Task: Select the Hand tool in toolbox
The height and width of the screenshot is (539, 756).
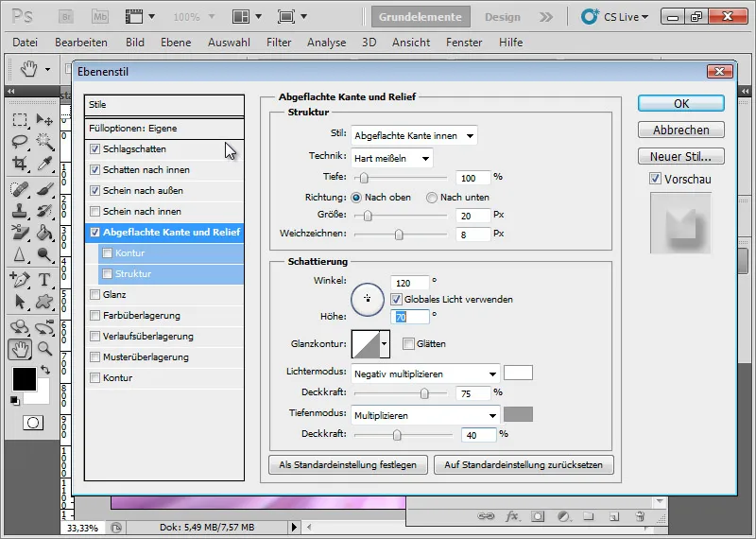Action: [x=20, y=349]
